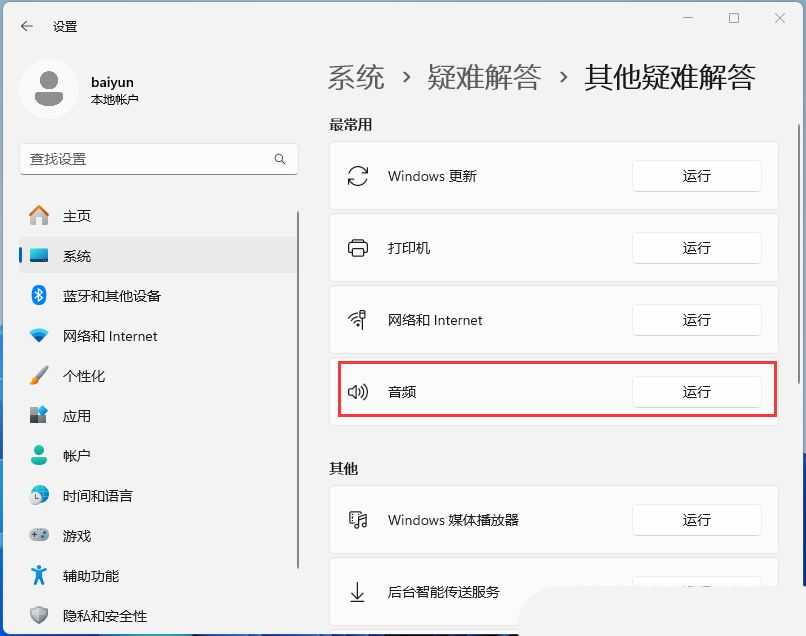The height and width of the screenshot is (636, 806).
Task: Click the printer icon next to 打印机
Action: click(x=357, y=248)
